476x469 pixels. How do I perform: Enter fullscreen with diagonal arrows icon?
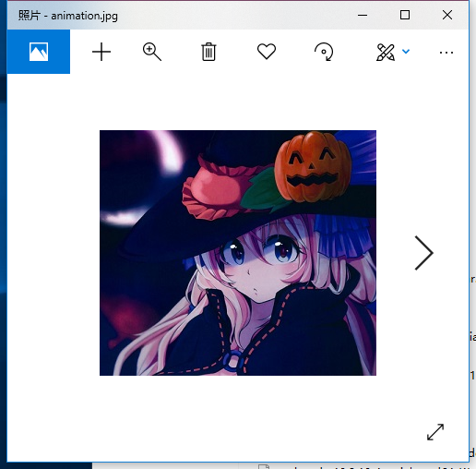pyautogui.click(x=435, y=432)
